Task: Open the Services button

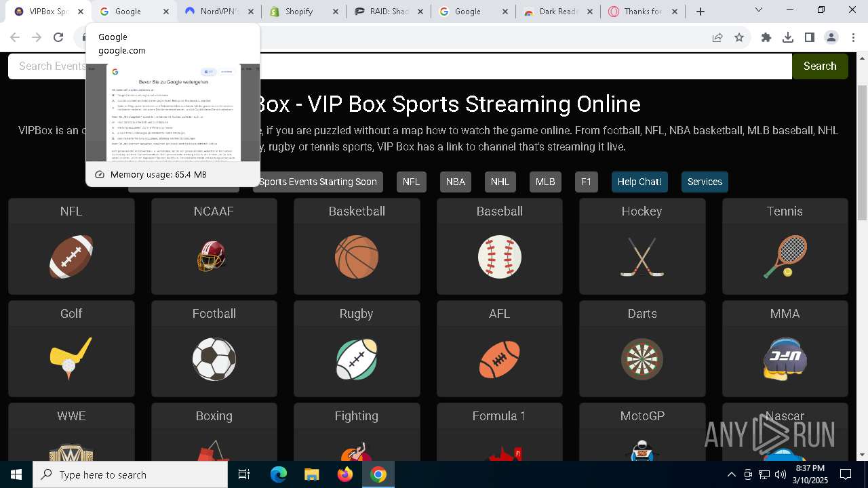Action: pyautogui.click(x=705, y=182)
